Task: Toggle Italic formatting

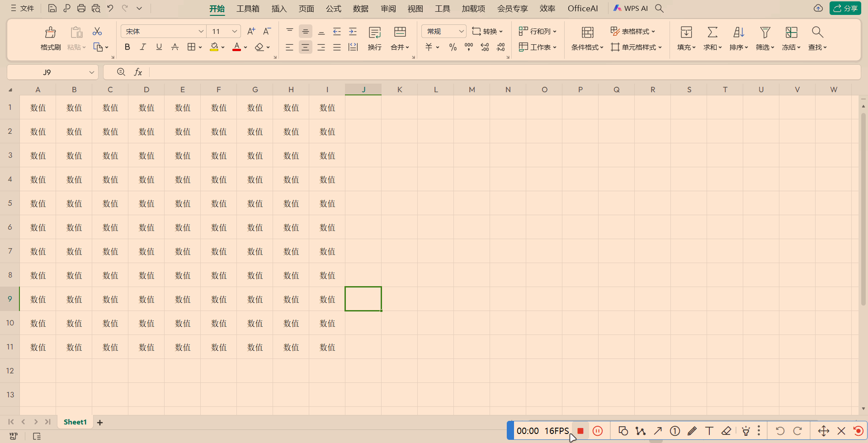Action: (x=143, y=47)
